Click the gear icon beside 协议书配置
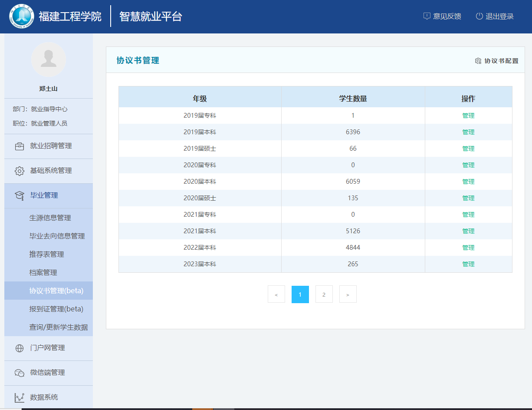The image size is (532, 410). point(478,61)
